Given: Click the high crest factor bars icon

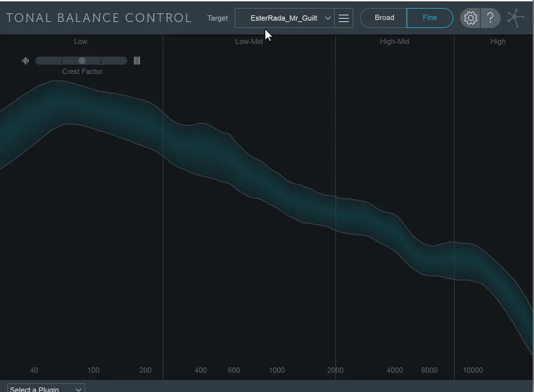Looking at the screenshot, I should 137,61.
